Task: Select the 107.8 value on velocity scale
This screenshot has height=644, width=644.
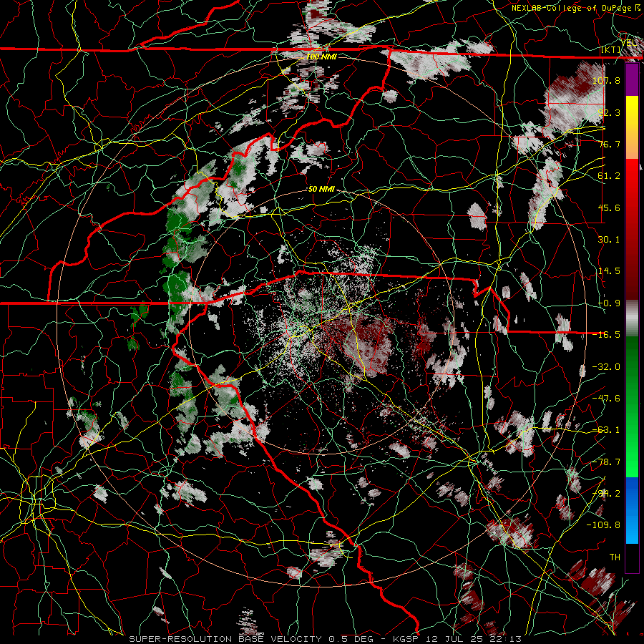Action: (x=606, y=80)
